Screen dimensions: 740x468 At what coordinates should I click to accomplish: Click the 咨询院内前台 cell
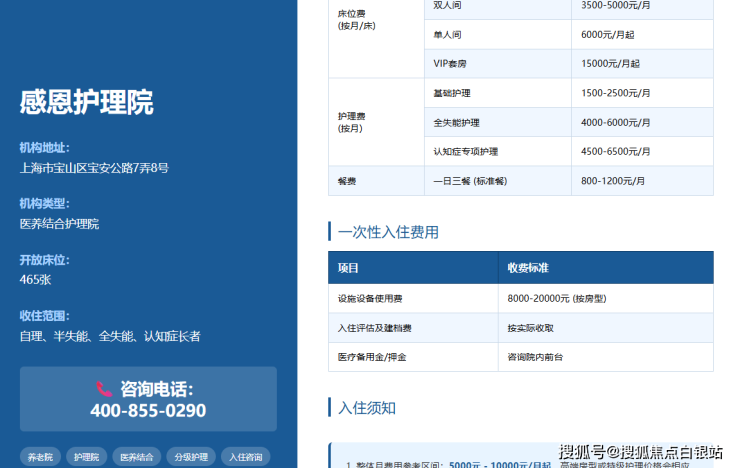pyautogui.click(x=606, y=357)
